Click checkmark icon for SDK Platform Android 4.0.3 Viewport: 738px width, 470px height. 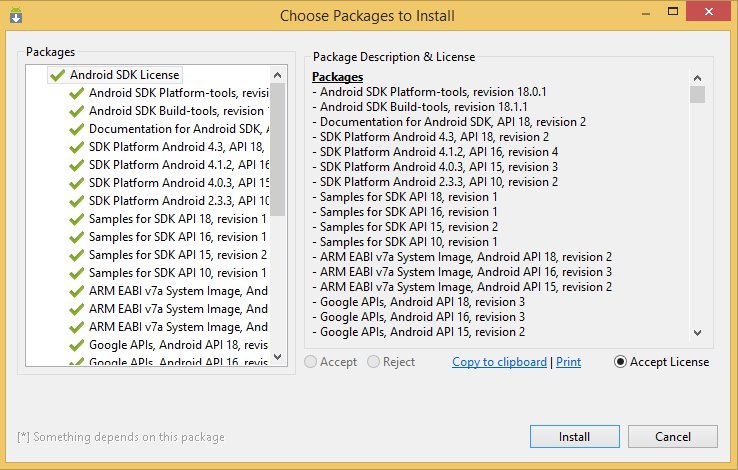[x=76, y=183]
